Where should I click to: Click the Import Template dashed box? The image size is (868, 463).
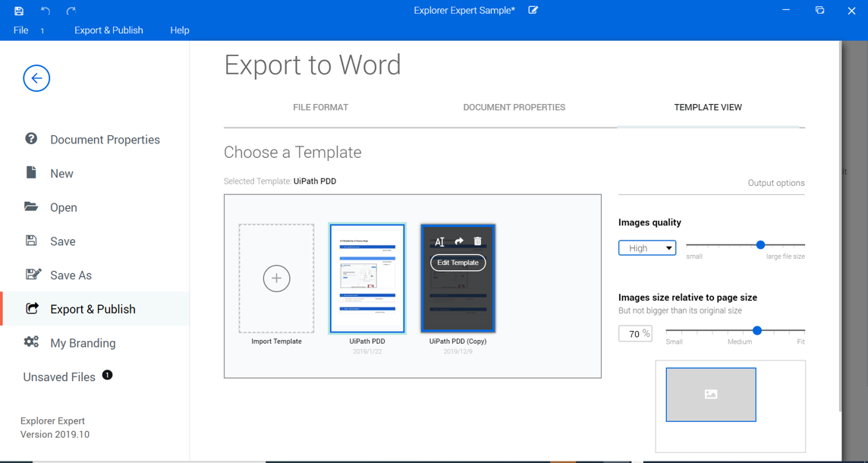coord(277,279)
